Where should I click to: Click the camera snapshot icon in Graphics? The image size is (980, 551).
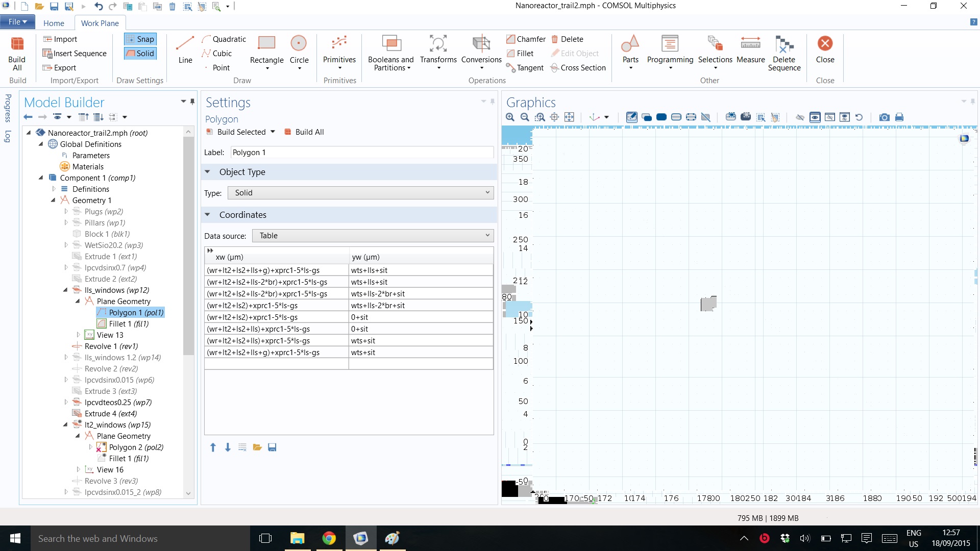[x=884, y=117]
